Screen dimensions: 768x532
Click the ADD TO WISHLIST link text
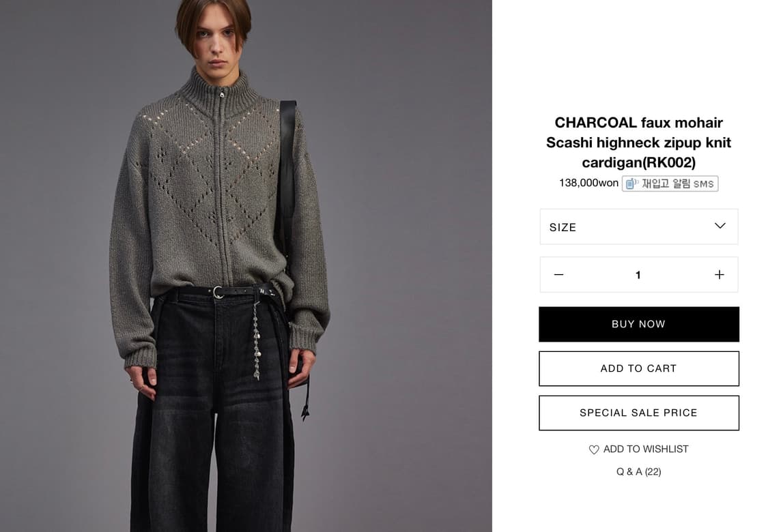(646, 449)
